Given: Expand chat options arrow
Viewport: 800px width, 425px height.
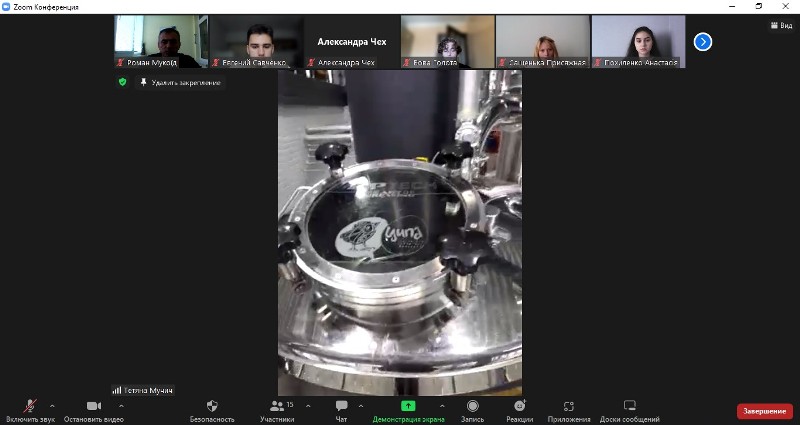Looking at the screenshot, I should pyautogui.click(x=361, y=406).
